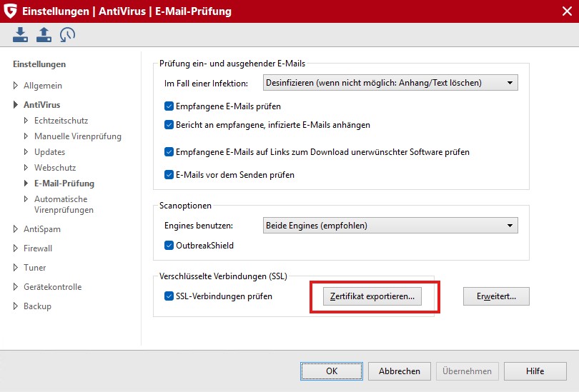Screen dimensions: 579x392
Task: Open Echtzeitschutz settings
Action: click(61, 121)
